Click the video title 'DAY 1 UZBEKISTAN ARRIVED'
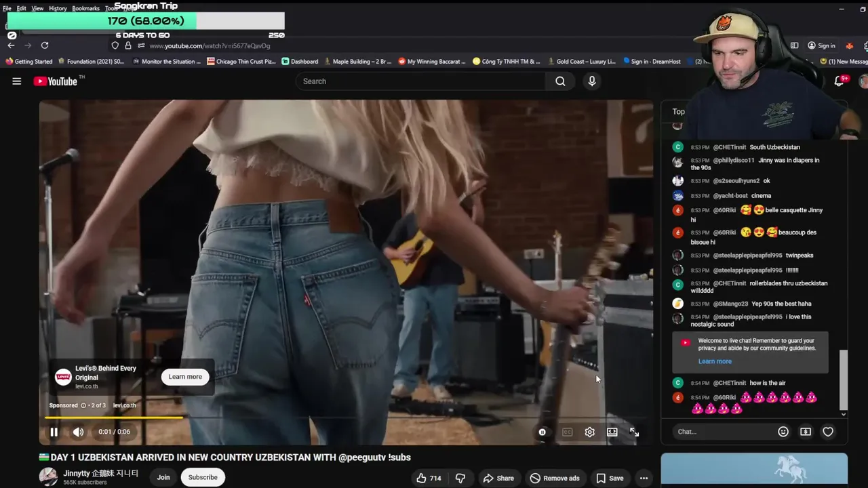Screen dimensions: 868x488 click(225, 457)
